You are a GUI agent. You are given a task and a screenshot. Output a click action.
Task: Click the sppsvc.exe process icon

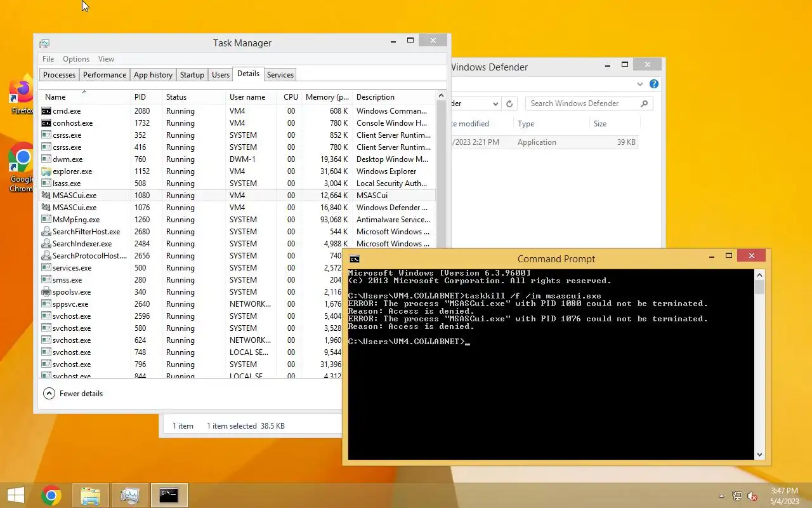point(46,304)
